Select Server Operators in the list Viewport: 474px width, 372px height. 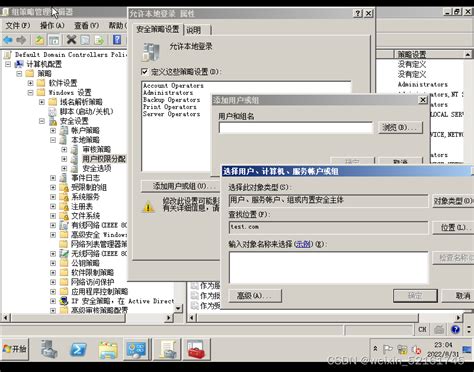(x=171, y=114)
